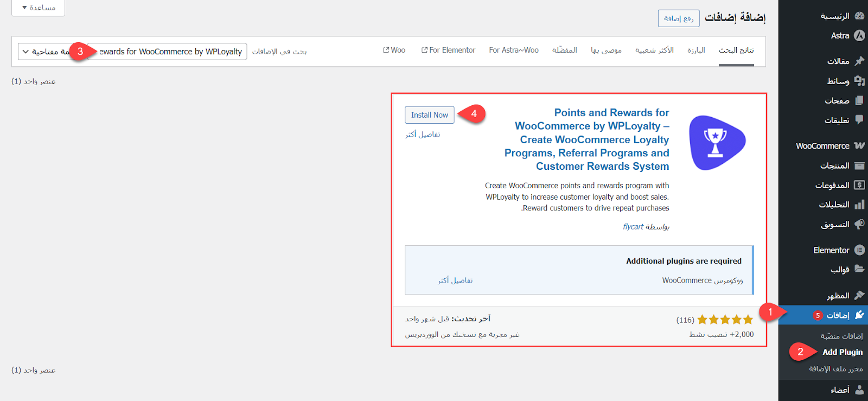Open media library icon (وسائط)
Screen dimensions: 868x401
pos(859,81)
